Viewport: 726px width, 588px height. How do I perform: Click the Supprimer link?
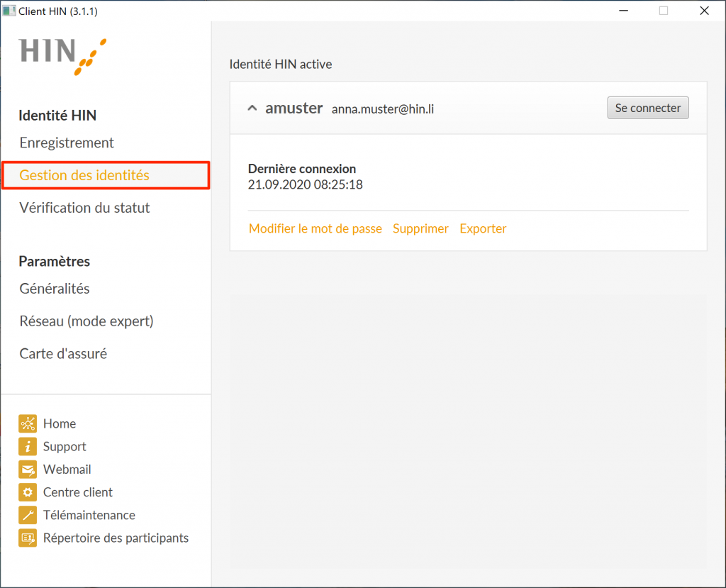pos(420,228)
